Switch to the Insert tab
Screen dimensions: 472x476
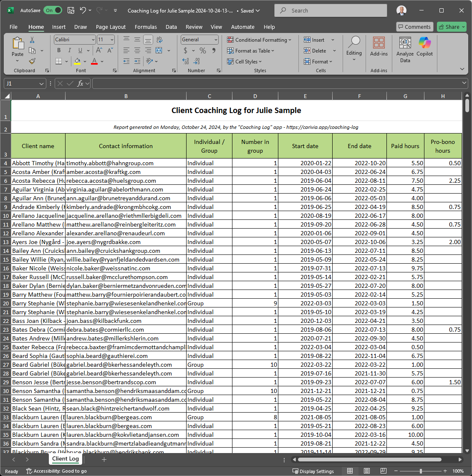pyautogui.click(x=58, y=27)
